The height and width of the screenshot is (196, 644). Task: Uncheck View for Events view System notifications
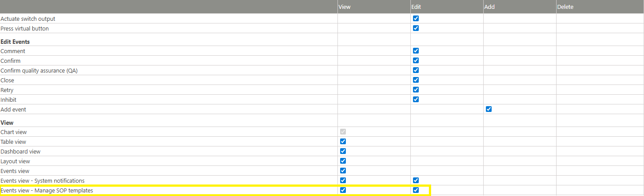coord(343,181)
